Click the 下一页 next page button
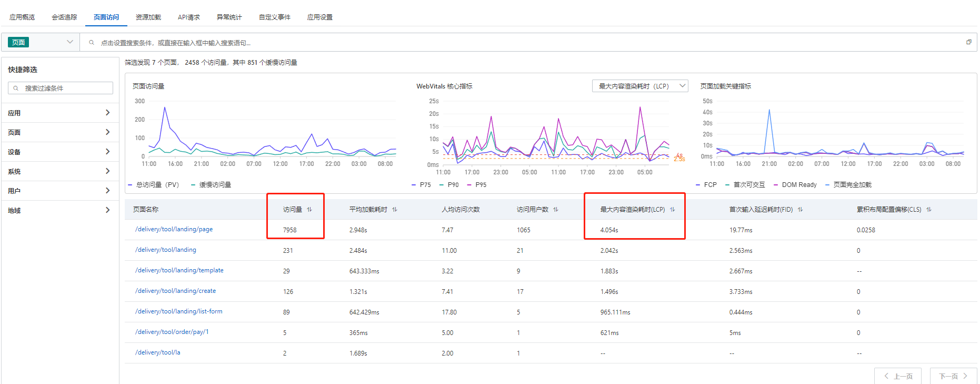The height and width of the screenshot is (384, 980). 953,376
